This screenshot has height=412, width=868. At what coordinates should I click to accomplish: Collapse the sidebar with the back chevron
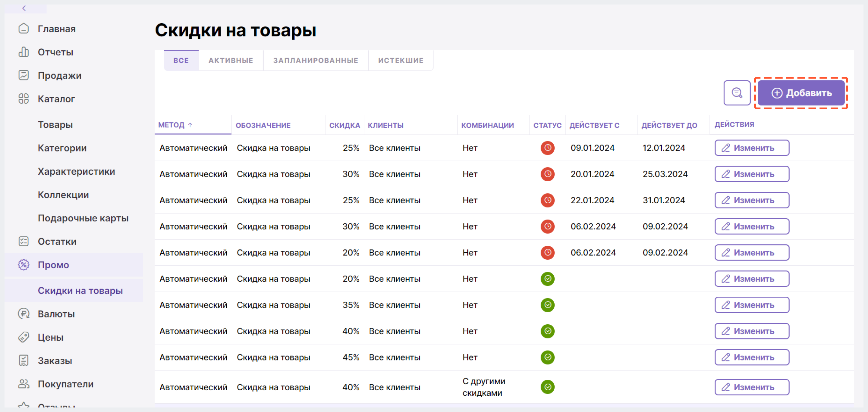pos(24,8)
